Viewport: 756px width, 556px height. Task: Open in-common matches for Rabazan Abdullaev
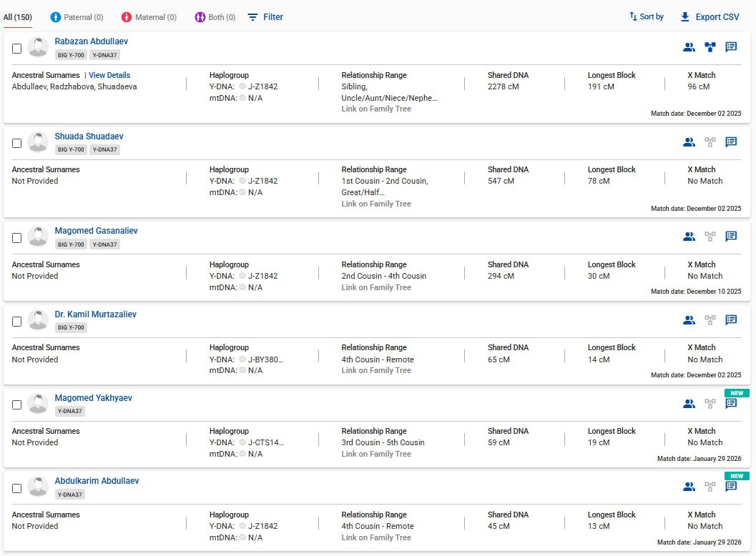[689, 46]
